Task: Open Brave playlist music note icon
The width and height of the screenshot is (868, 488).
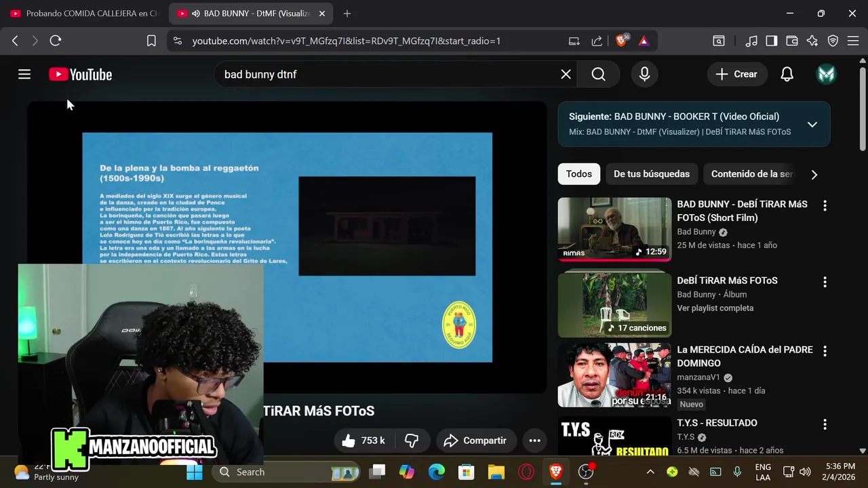Action: pyautogui.click(x=751, y=41)
